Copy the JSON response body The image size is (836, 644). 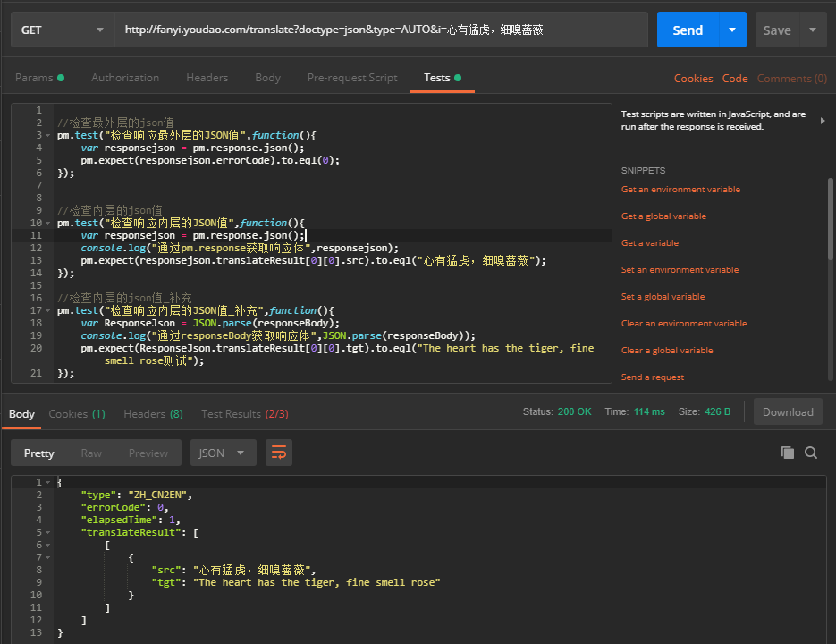788,453
